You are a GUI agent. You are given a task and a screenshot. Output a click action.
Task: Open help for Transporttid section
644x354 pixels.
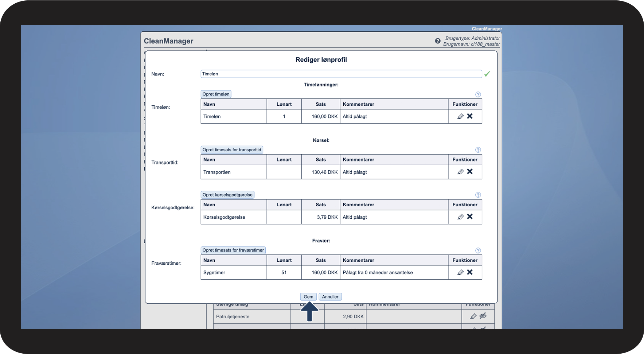pyautogui.click(x=478, y=150)
